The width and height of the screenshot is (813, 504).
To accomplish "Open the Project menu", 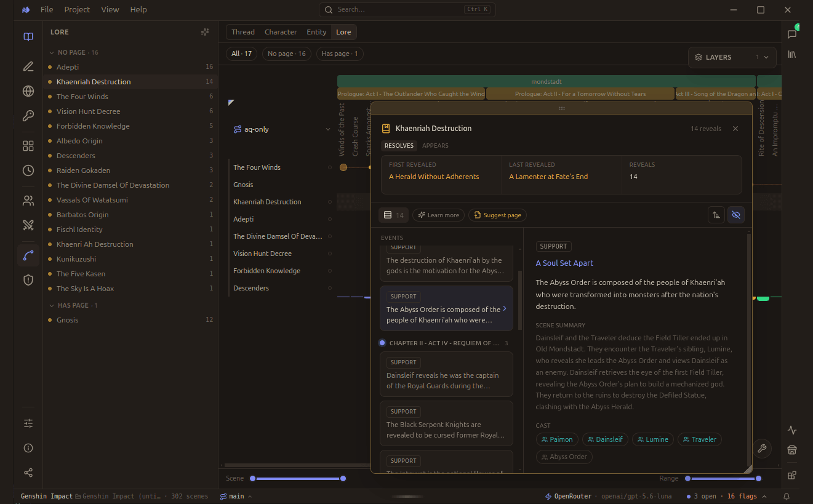I will pos(77,9).
